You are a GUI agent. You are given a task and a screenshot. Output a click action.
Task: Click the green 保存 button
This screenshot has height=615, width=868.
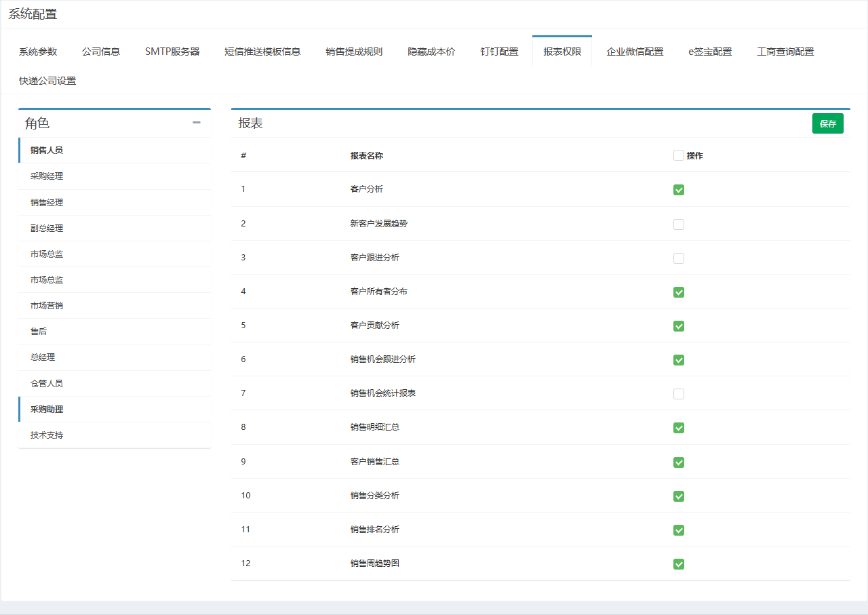coord(827,123)
